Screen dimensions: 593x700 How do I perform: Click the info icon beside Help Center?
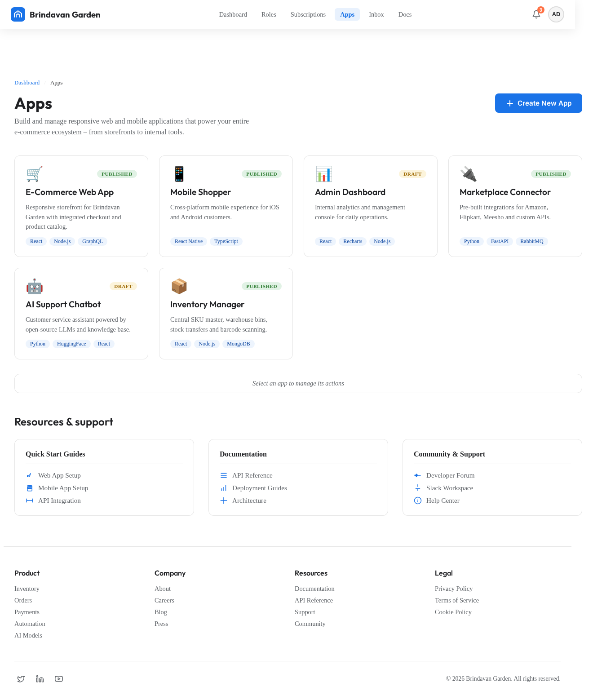pos(418,501)
